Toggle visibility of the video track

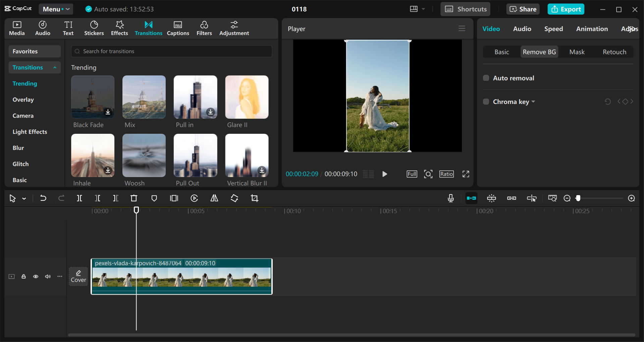coord(36,276)
